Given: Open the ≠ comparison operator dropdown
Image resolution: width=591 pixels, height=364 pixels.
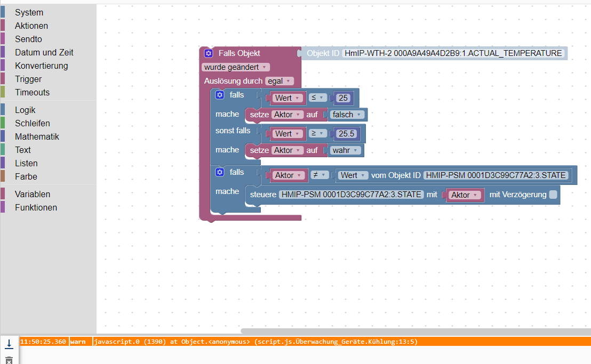Looking at the screenshot, I should (320, 175).
